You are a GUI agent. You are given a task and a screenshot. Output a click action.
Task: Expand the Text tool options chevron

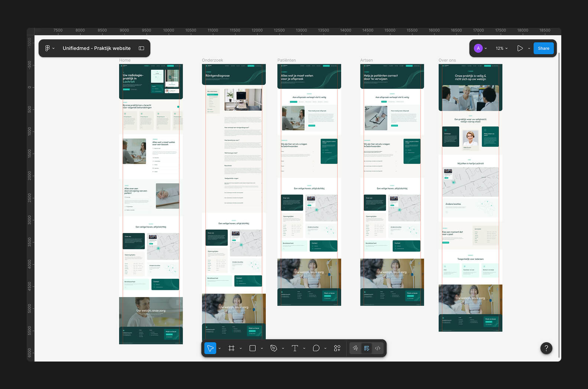point(304,348)
